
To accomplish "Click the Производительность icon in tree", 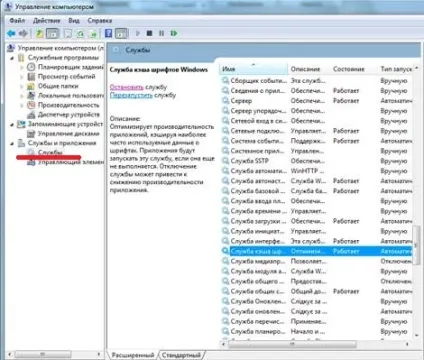I will pos(31,105).
